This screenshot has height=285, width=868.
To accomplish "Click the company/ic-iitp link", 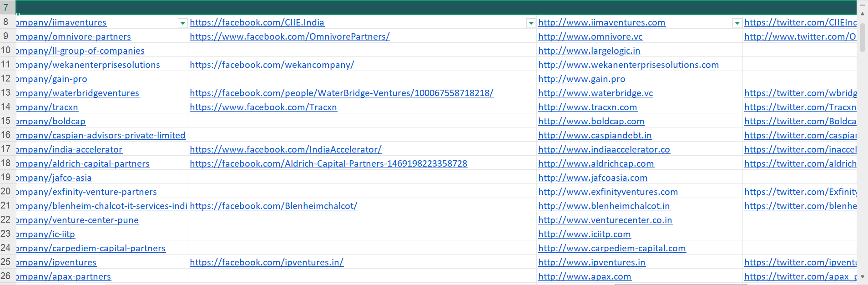I will pos(45,234).
